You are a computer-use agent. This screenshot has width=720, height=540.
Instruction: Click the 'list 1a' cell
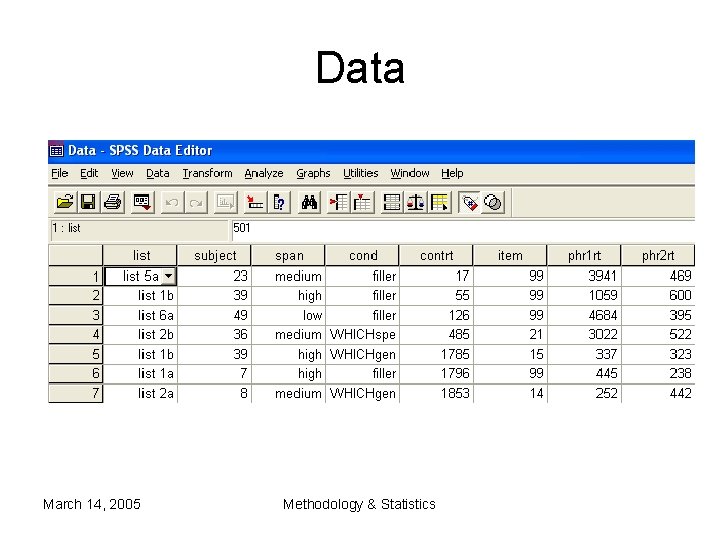141,373
